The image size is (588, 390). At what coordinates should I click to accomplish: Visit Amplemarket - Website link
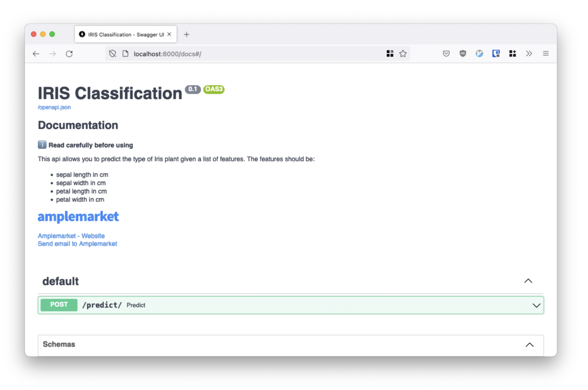click(71, 236)
